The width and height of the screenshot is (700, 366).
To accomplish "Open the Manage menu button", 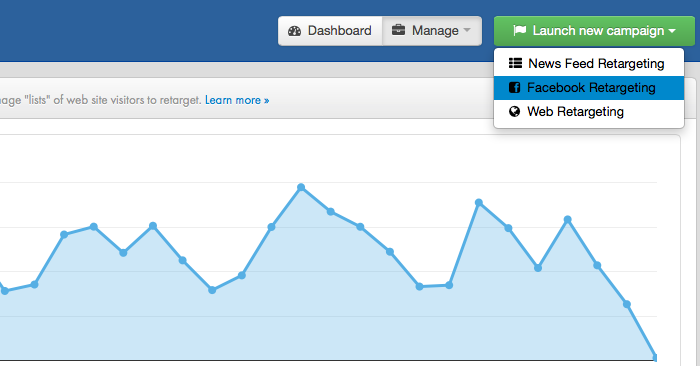I will (432, 31).
